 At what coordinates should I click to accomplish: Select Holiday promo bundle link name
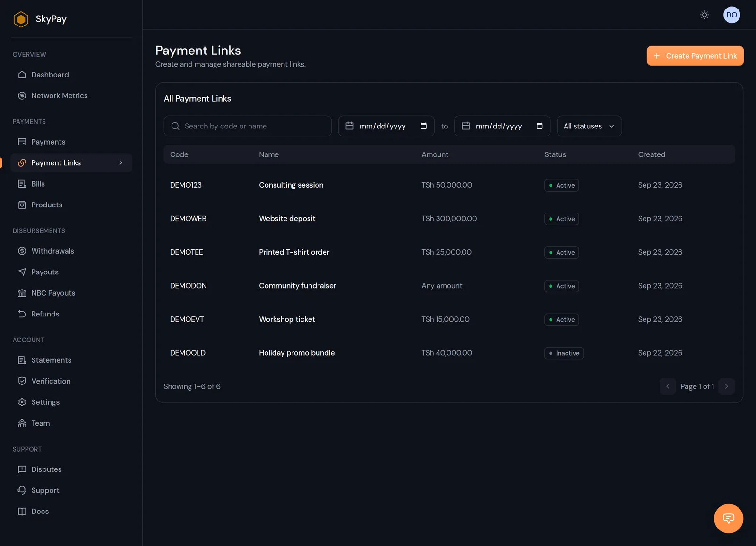point(297,353)
